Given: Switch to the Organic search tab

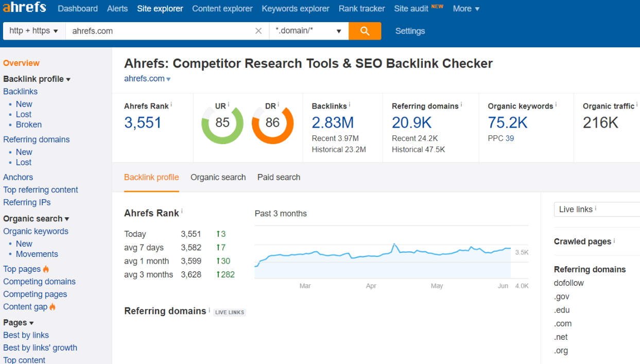Looking at the screenshot, I should [218, 177].
